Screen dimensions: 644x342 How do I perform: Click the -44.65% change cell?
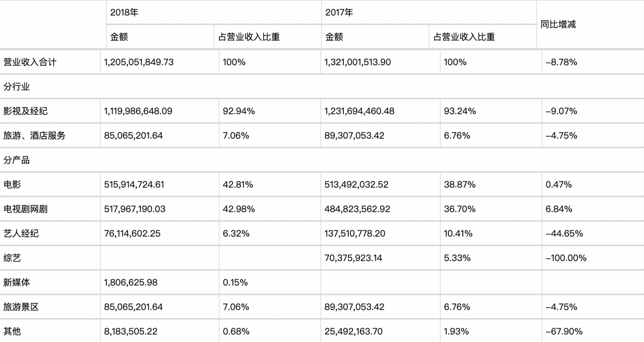pyautogui.click(x=564, y=233)
